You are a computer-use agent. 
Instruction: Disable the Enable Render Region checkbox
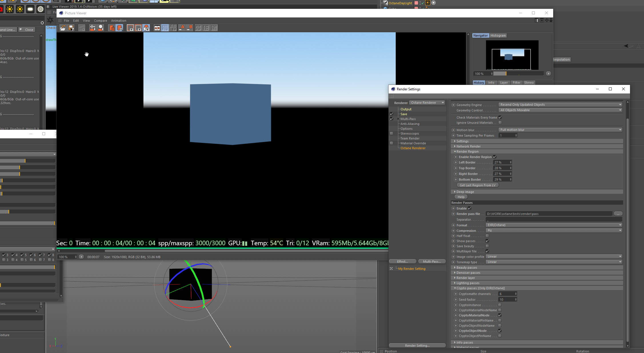coord(495,157)
